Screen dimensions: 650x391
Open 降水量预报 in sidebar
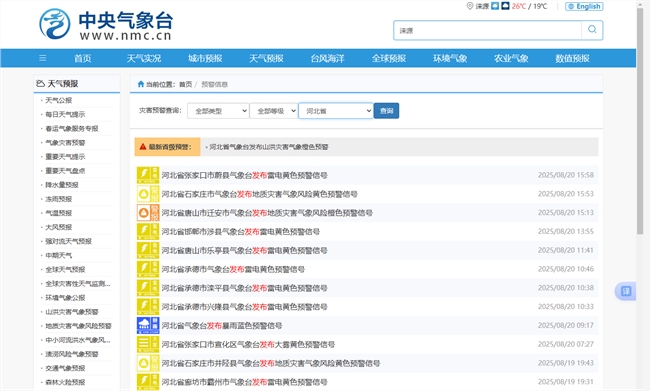pyautogui.click(x=62, y=185)
